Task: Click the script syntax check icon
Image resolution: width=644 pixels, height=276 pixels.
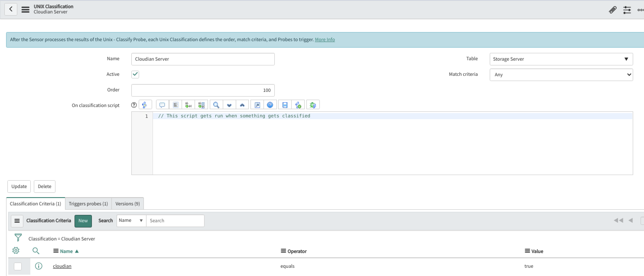Action: pyautogui.click(x=298, y=105)
